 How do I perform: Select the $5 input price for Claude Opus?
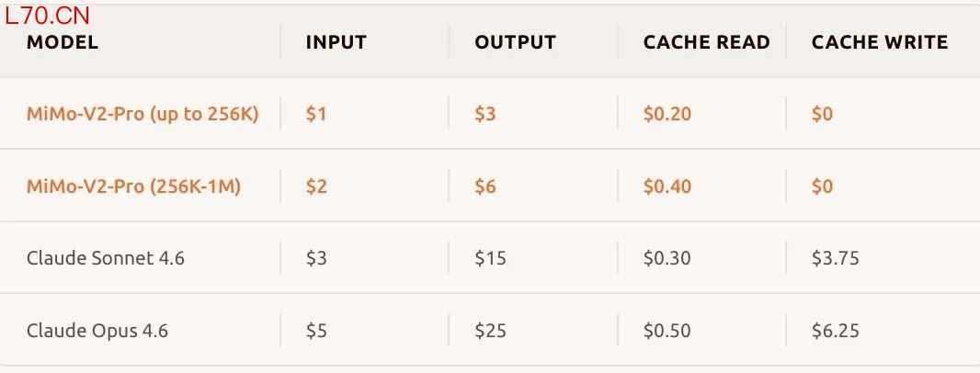pos(316,331)
